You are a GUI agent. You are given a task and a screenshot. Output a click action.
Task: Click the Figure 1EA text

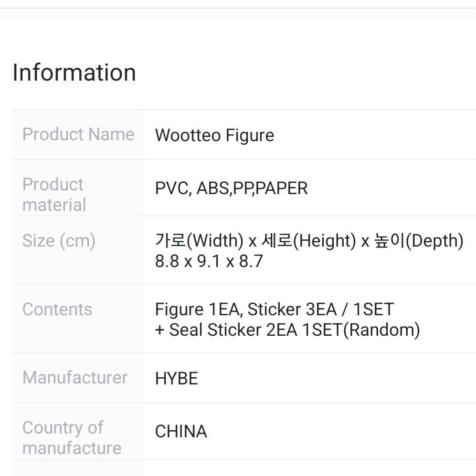click(199, 310)
